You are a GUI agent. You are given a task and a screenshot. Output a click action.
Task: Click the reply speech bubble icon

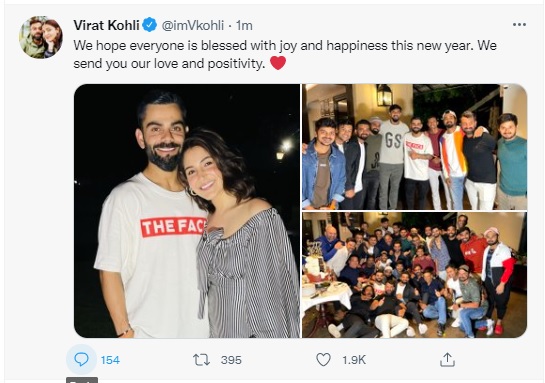(81, 359)
